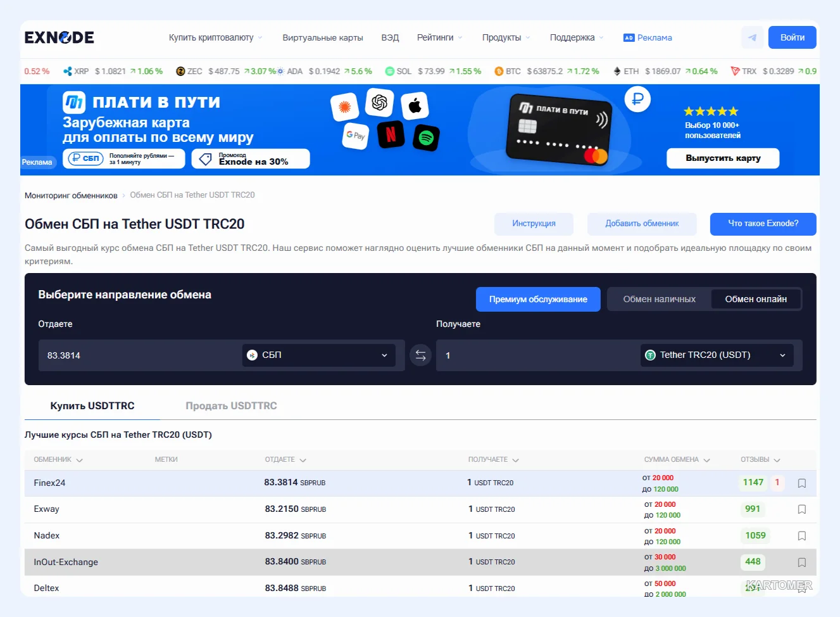
Task: Open the Мониторинг обменников breadcrumb link
Action: [71, 195]
